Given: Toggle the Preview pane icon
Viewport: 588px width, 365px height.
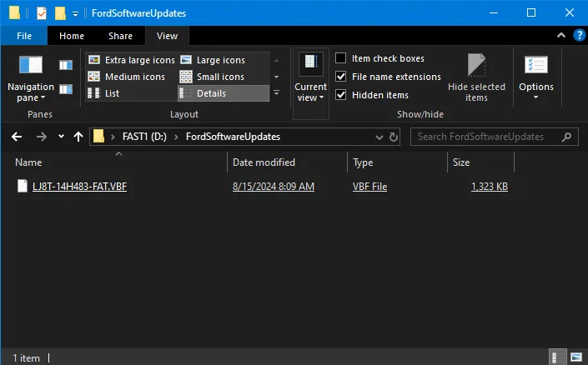Looking at the screenshot, I should click(66, 65).
